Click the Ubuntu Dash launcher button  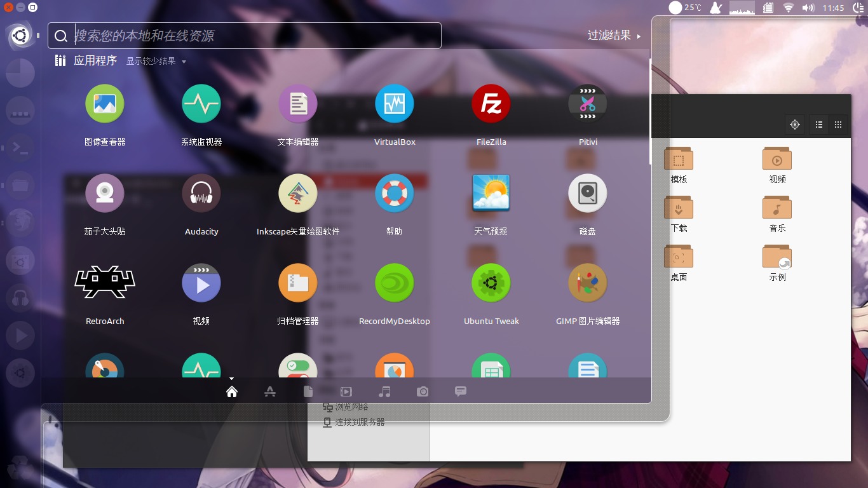(20, 36)
